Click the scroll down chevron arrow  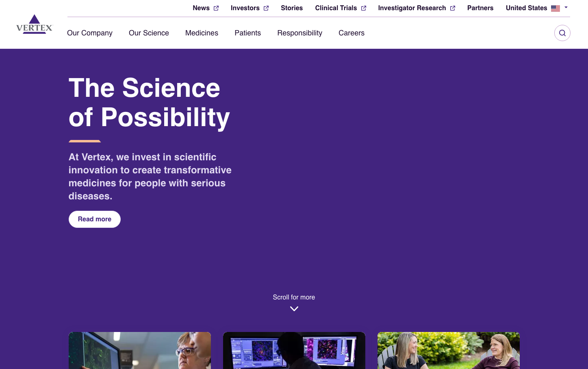tap(294, 309)
